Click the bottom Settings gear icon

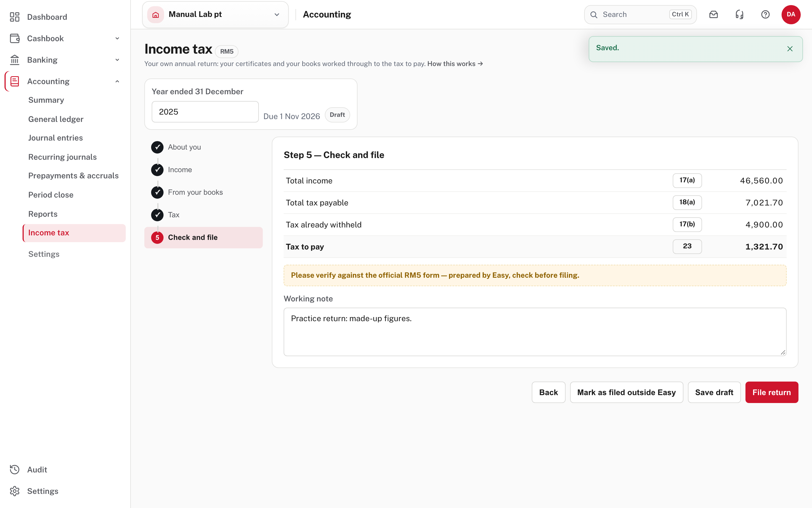click(x=14, y=491)
